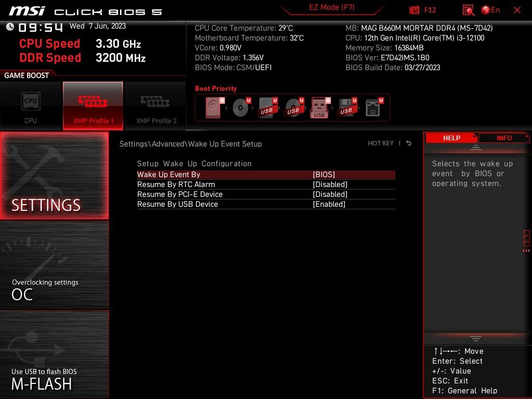532x399 pixels.
Task: Toggle CPU Game Boost
Action: [31, 106]
